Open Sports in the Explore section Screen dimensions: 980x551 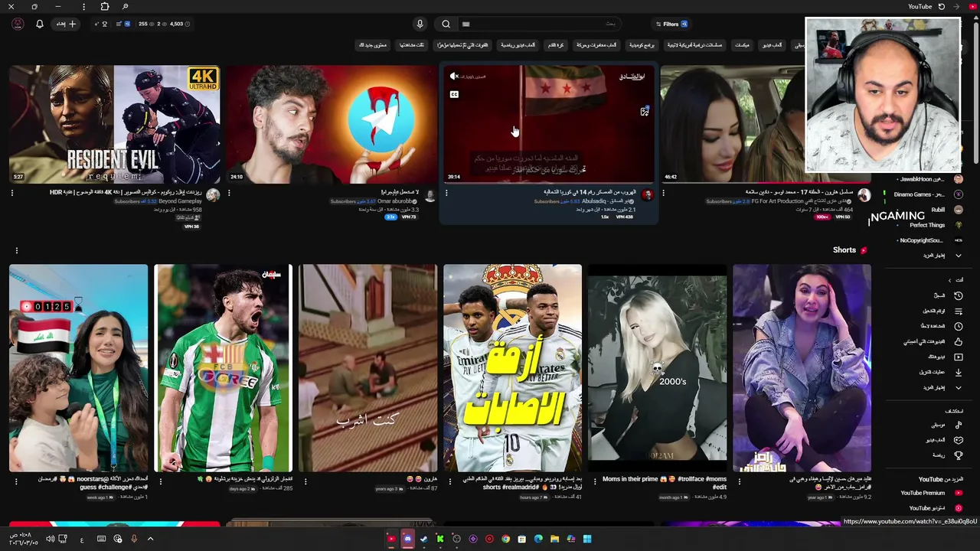(947, 455)
